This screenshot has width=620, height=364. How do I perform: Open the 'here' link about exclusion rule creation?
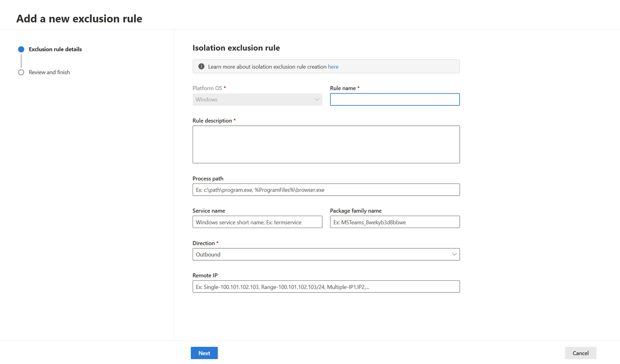click(333, 67)
